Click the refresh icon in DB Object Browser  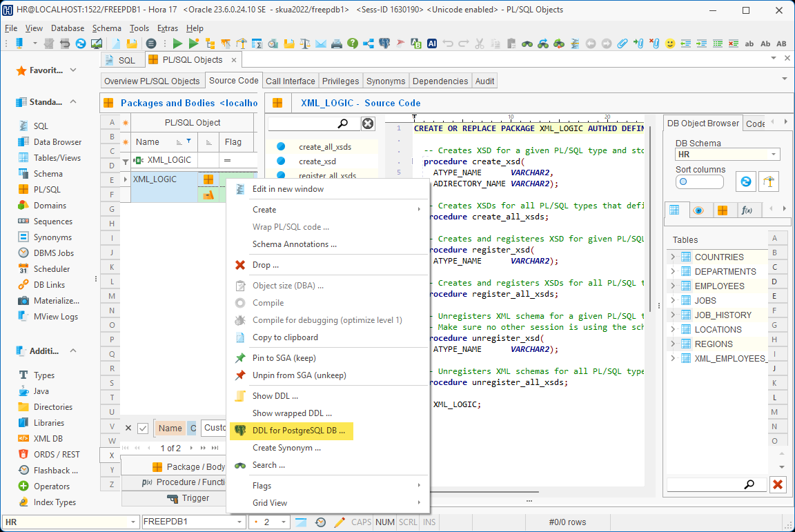click(745, 181)
